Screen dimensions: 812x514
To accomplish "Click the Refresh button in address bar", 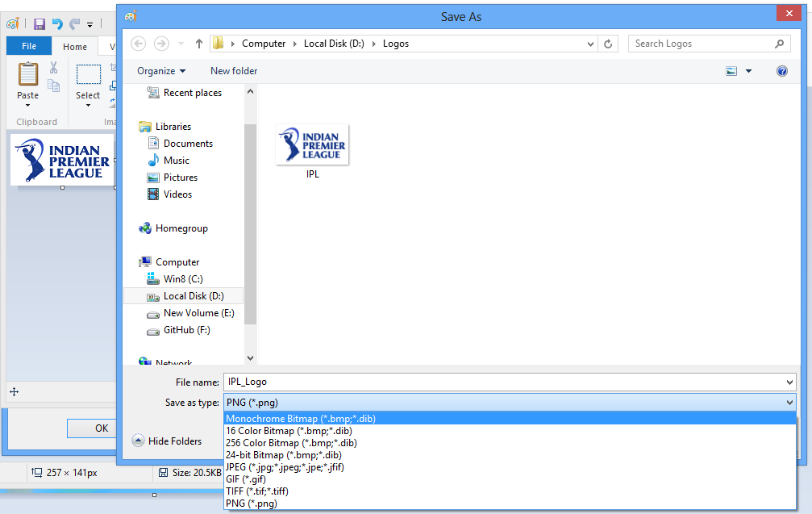I will click(609, 44).
